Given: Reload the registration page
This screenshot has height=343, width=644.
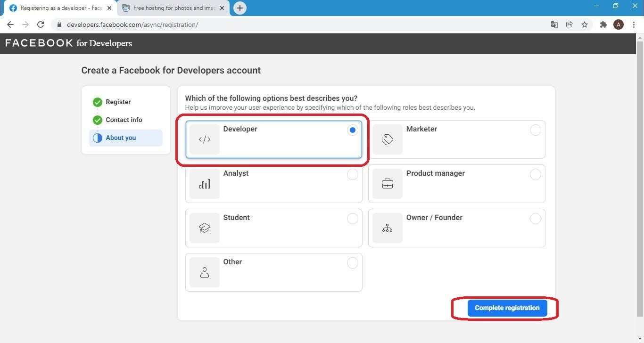Looking at the screenshot, I should 41,24.
